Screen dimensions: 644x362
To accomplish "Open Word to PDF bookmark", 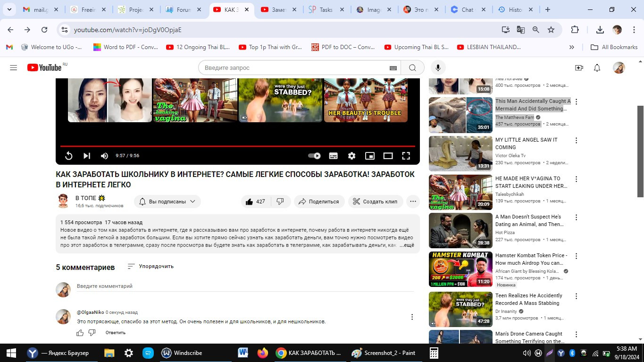I will (x=125, y=47).
